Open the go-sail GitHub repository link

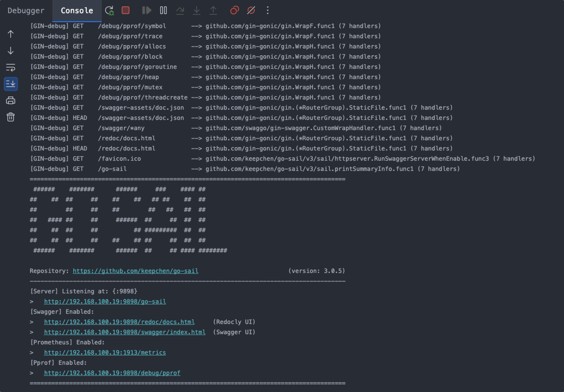coord(135,271)
